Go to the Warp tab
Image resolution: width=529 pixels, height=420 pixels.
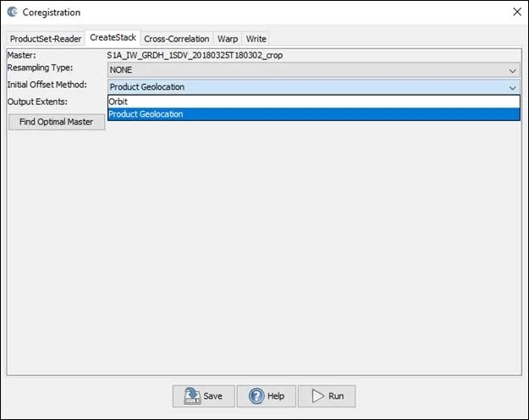coord(228,39)
